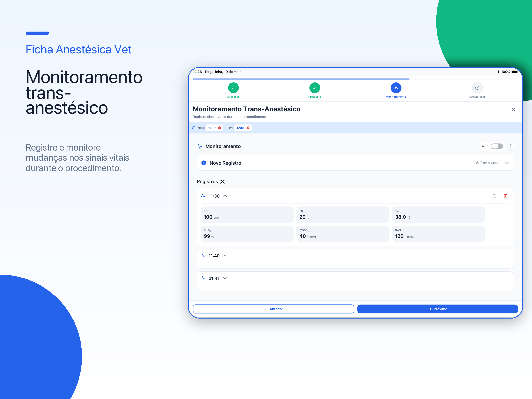This screenshot has height=399, width=532.
Task: Open the Recuperação step circle icon
Action: [477, 88]
